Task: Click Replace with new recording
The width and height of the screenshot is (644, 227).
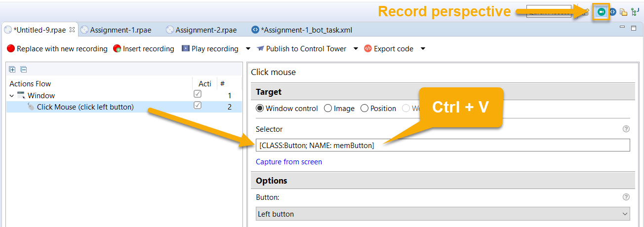Action: pyautogui.click(x=57, y=49)
